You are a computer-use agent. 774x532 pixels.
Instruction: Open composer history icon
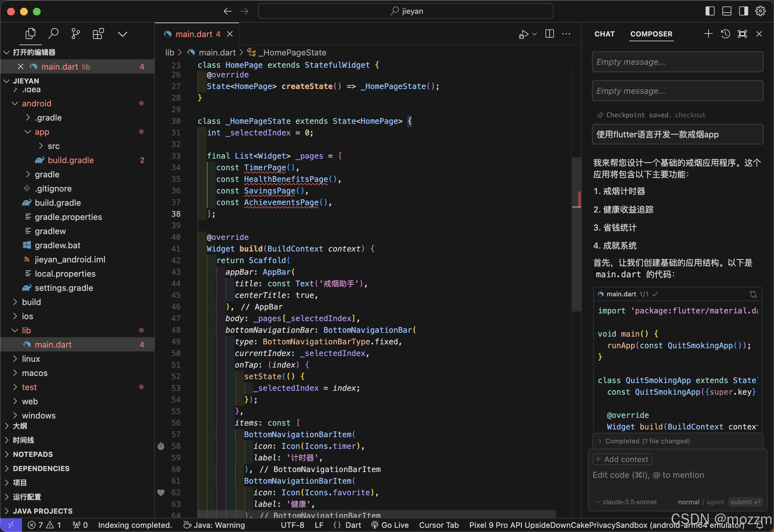tap(725, 34)
